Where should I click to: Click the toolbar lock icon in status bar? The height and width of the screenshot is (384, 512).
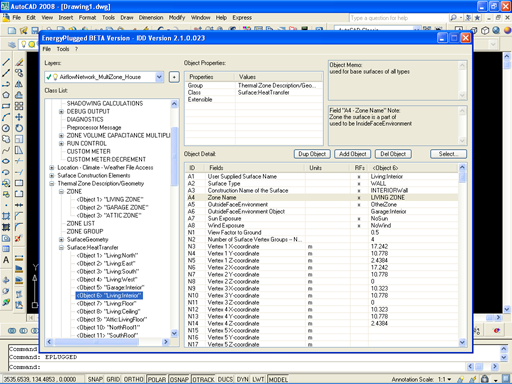(x=485, y=379)
